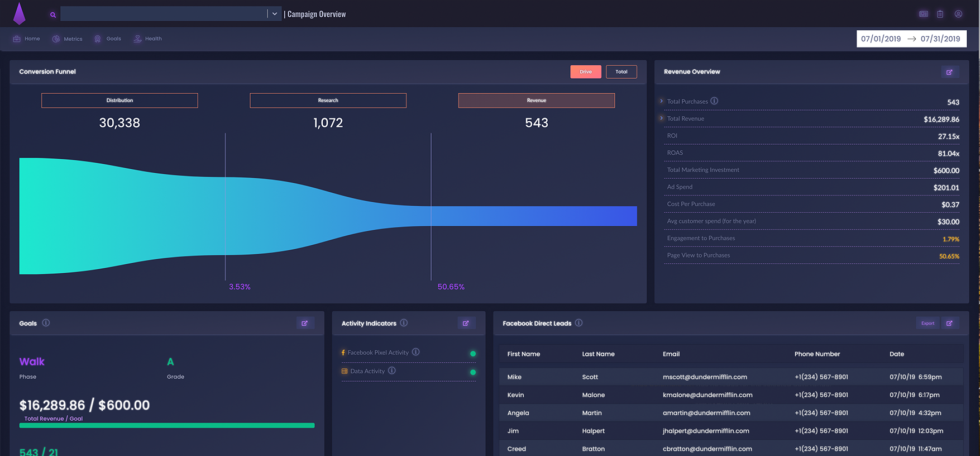Click the Total Marketing Investment $600.00 value
The width and height of the screenshot is (980, 456).
tap(946, 170)
